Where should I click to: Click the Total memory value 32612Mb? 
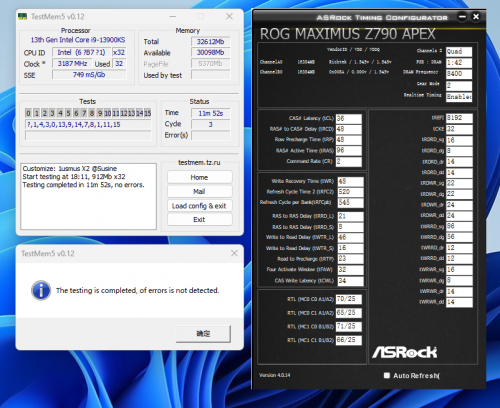pyautogui.click(x=210, y=42)
